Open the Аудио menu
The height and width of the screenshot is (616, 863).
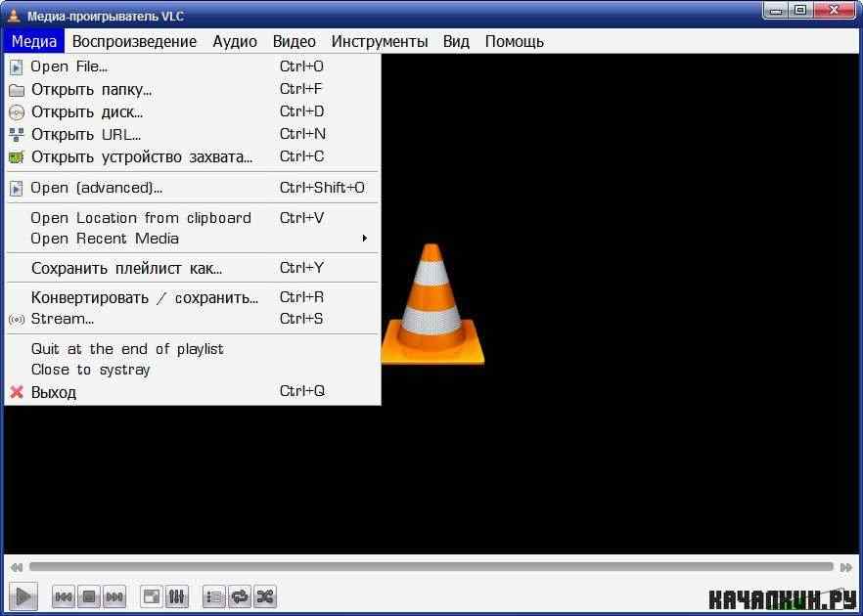tap(235, 42)
